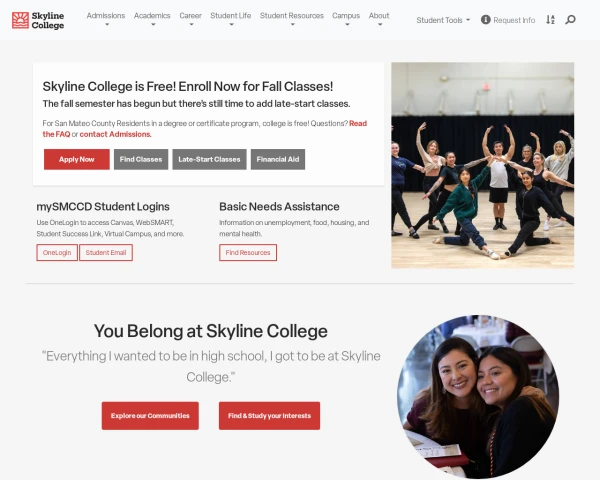Screen dimensions: 600x480
Task: Expand the Admissions menu arrow
Action: (107, 24)
